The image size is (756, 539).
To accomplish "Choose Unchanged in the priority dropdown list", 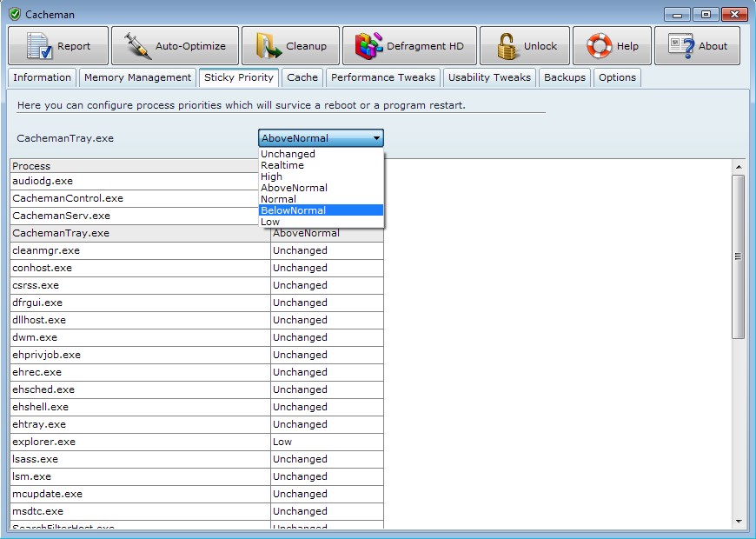I will click(x=322, y=154).
